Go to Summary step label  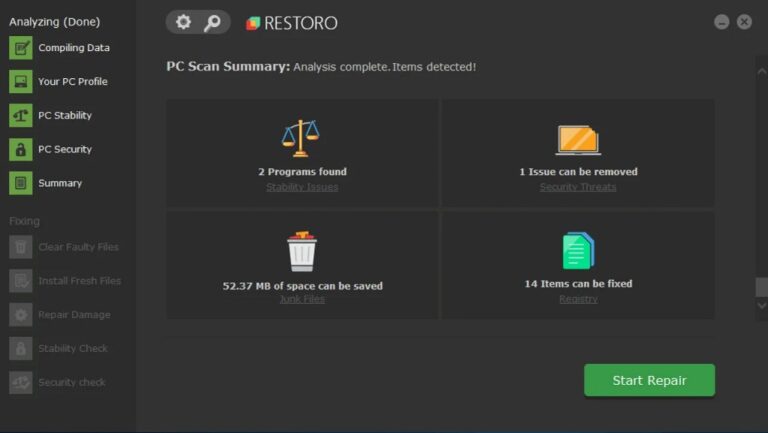click(x=60, y=183)
